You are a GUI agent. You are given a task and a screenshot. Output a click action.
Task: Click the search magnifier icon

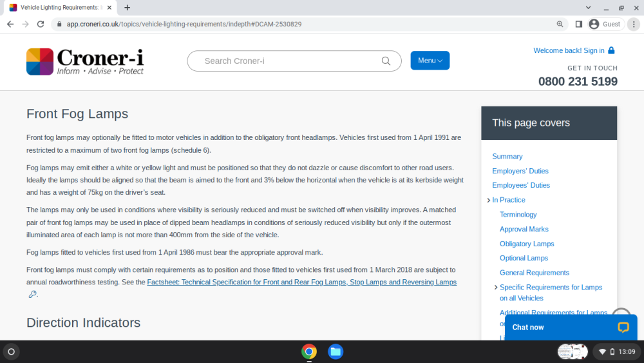(386, 61)
